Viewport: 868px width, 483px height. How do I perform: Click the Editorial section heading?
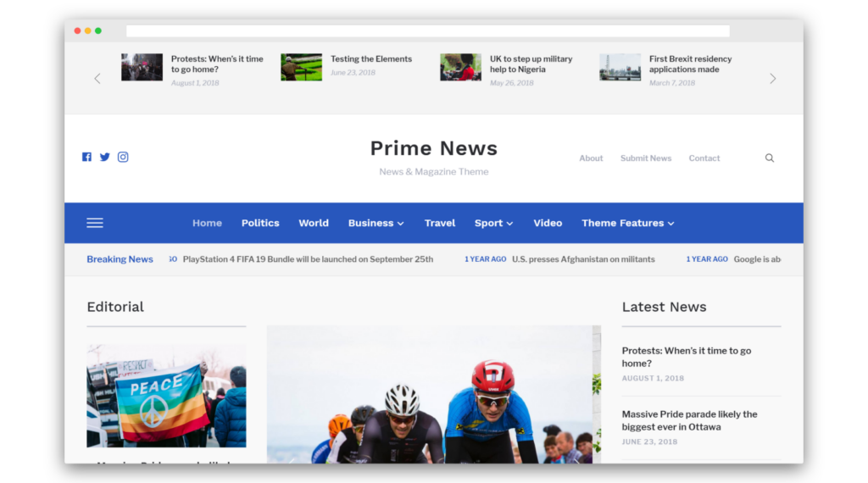115,307
